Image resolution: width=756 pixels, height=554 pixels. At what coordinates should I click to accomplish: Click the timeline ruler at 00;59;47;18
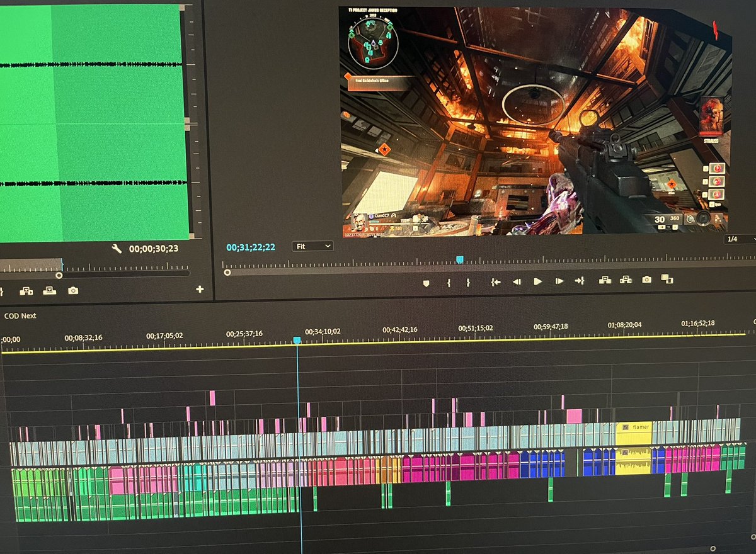pos(551,327)
